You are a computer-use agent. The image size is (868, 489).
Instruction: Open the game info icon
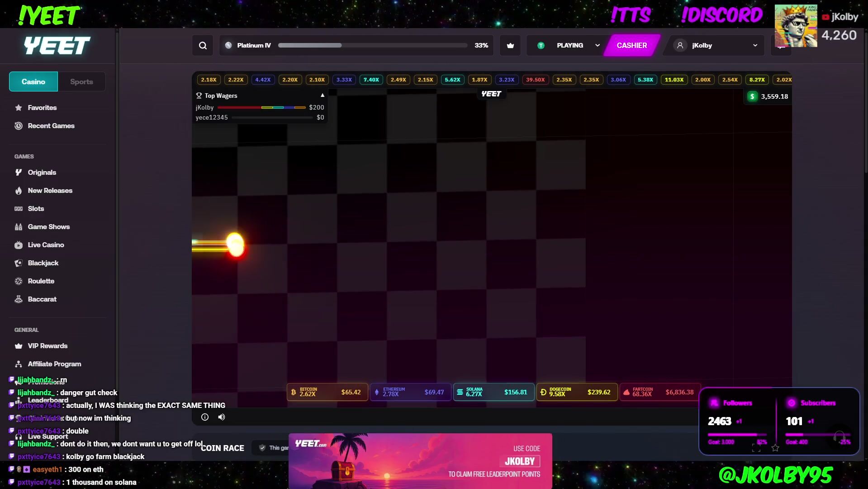[205, 417]
